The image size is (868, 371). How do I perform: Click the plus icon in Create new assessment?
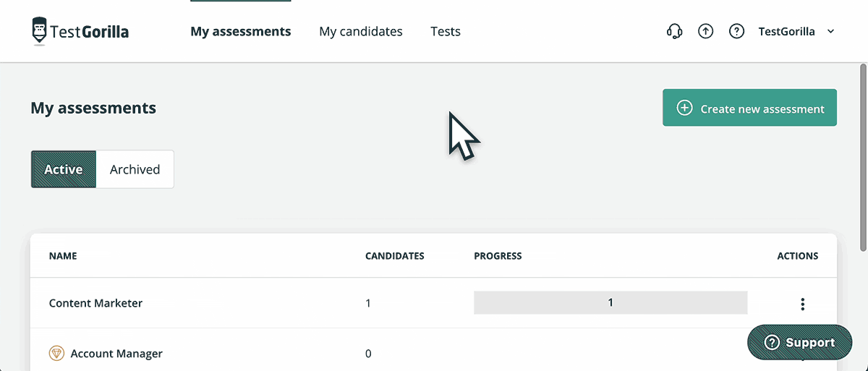tap(684, 108)
